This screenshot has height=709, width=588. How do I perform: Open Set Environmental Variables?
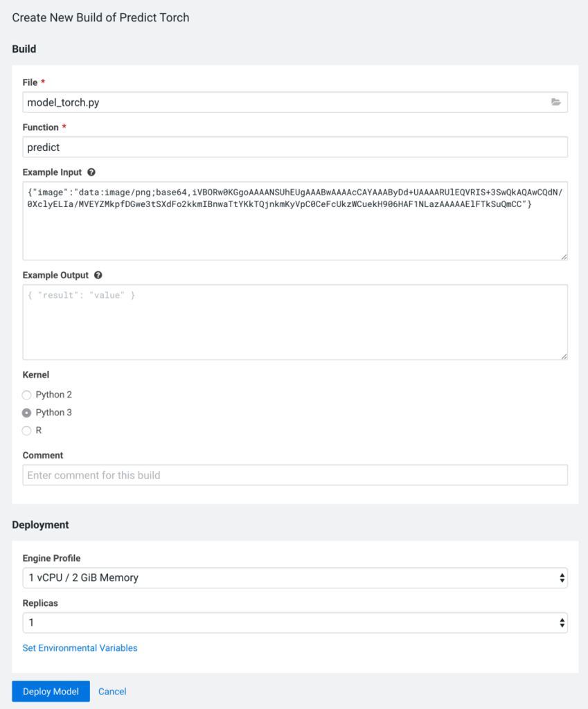80,647
